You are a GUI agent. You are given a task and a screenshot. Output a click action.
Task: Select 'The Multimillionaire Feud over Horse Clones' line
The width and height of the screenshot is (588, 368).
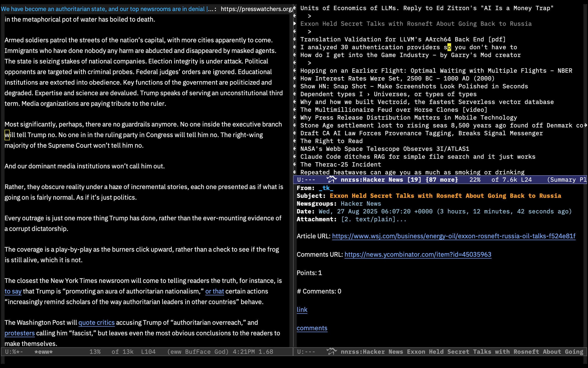394,109
